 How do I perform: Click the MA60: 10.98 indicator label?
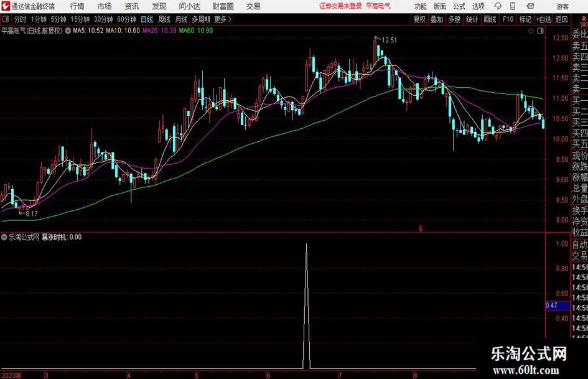(196, 30)
